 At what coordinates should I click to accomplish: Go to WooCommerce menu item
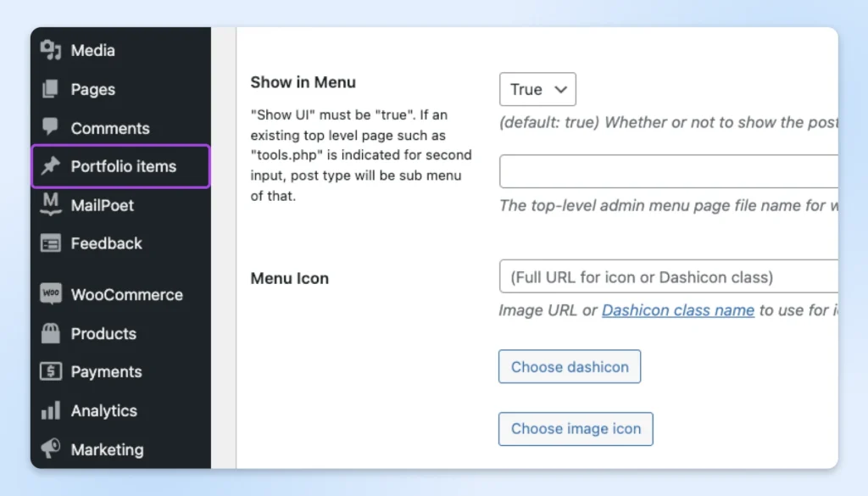click(x=126, y=295)
